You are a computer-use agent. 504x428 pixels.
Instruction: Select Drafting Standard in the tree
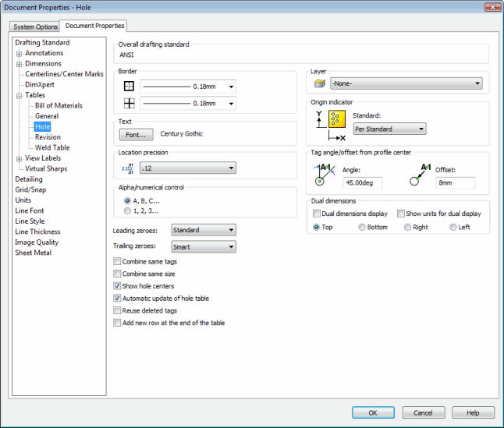[x=42, y=42]
